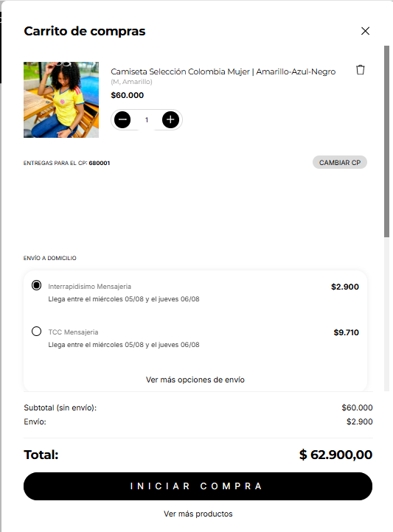
Task: Select Interrapidisimo Mensajeria shipping option
Action: 37,285
